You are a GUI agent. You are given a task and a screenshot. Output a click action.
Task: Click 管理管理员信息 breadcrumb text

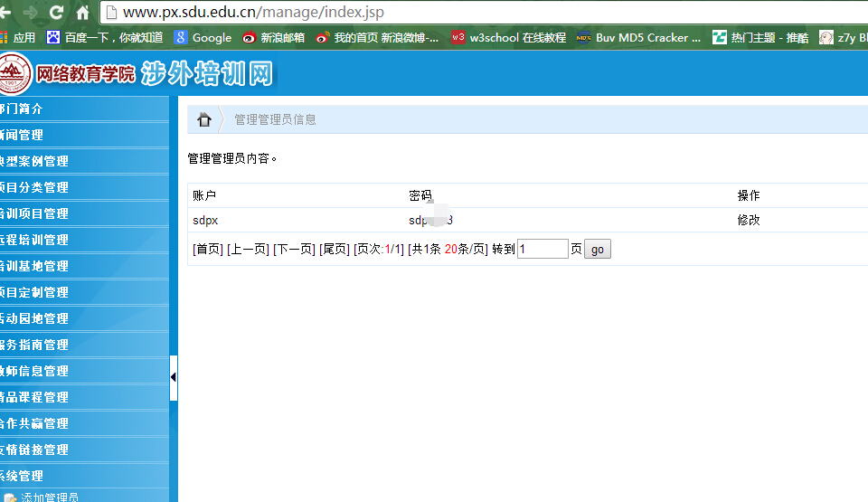275,119
